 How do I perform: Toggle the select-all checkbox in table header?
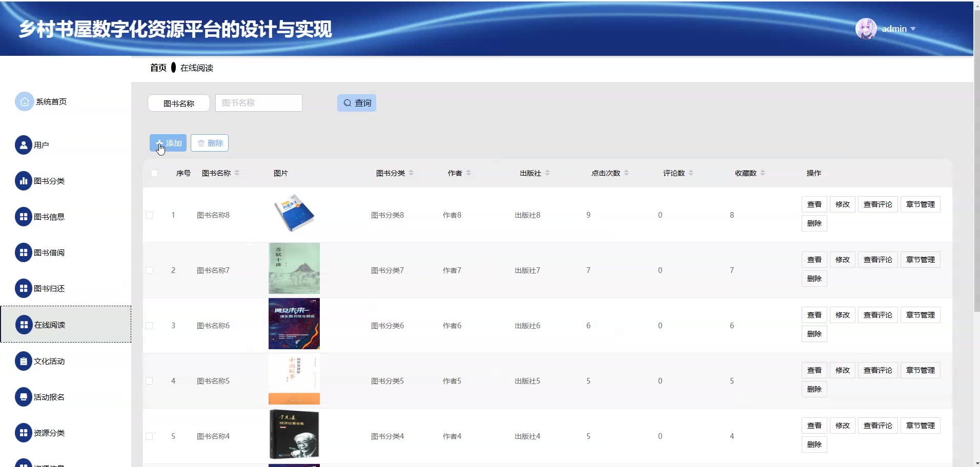coord(154,173)
